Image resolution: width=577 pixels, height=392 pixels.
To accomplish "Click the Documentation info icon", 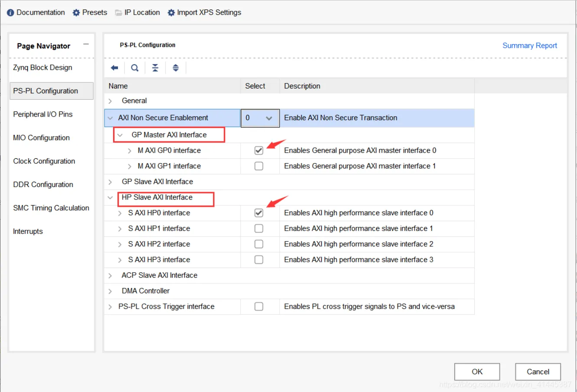I will pyautogui.click(x=10, y=13).
